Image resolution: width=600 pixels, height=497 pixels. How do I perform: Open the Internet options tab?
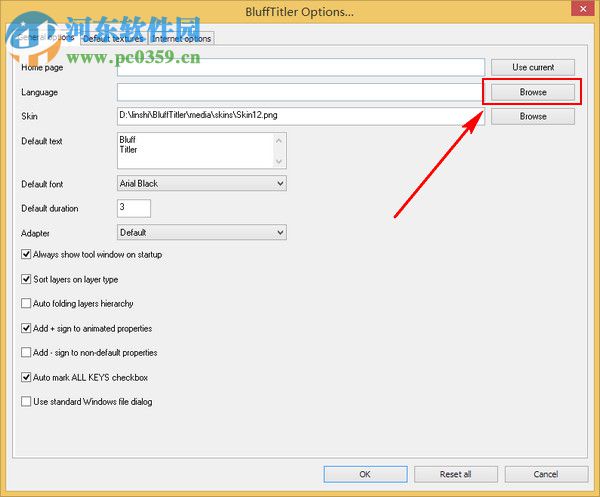[x=181, y=39]
